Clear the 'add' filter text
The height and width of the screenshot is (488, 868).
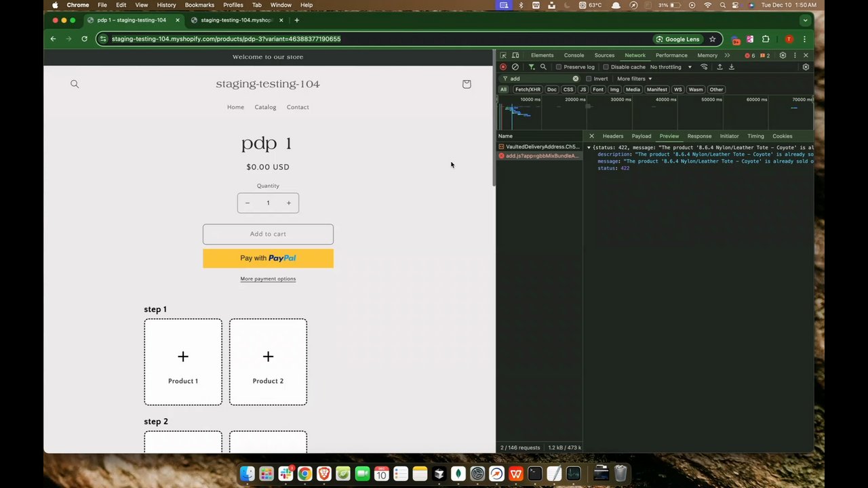tap(576, 79)
